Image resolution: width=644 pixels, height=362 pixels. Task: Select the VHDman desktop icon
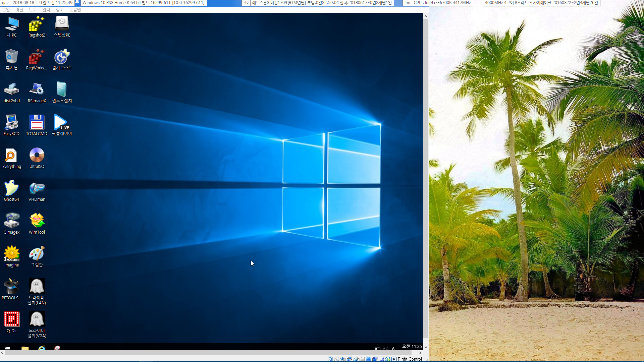37,191
